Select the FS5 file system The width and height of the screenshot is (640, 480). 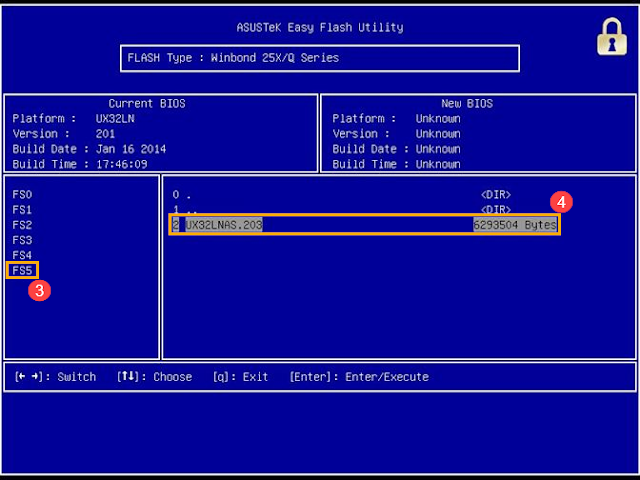pyautogui.click(x=22, y=270)
